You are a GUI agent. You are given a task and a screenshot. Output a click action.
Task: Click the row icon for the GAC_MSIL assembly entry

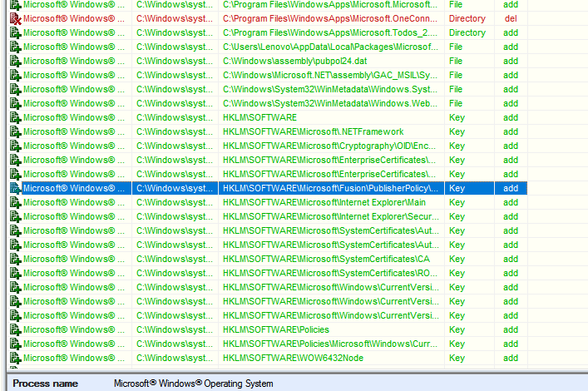click(15, 76)
